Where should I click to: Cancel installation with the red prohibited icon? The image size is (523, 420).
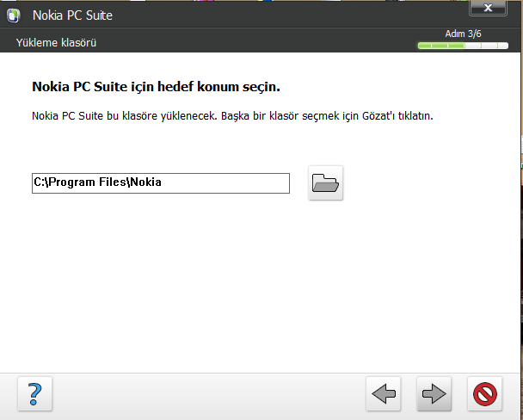pos(484,394)
